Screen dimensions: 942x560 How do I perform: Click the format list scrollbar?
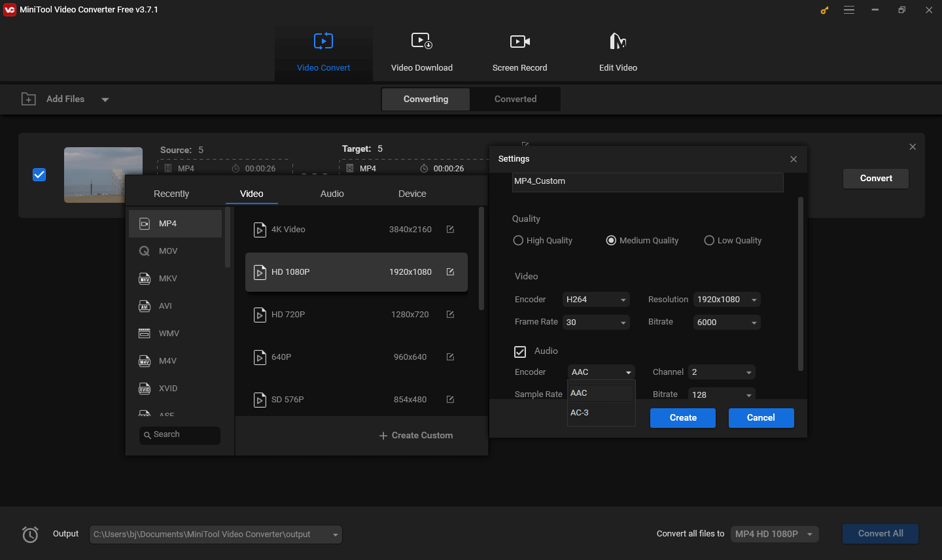click(x=228, y=237)
